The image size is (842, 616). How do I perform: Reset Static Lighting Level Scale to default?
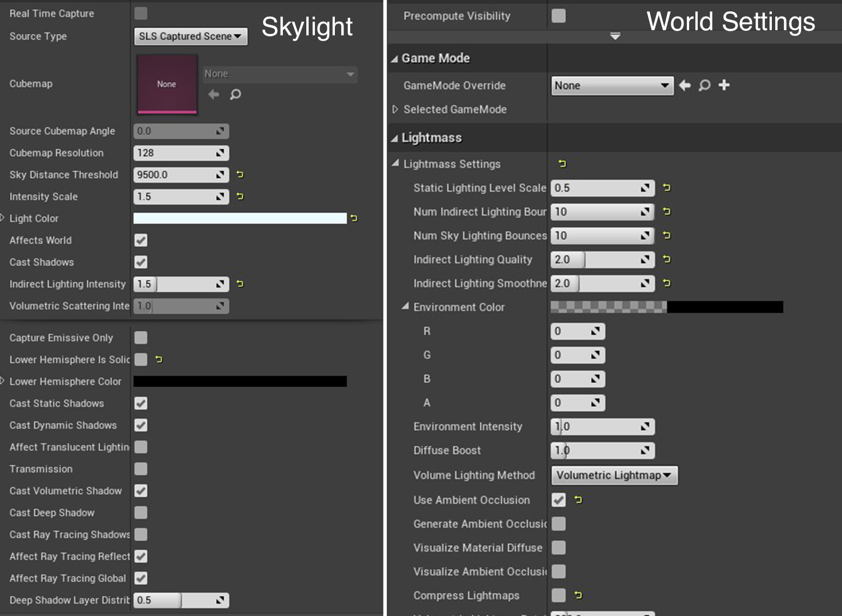666,188
